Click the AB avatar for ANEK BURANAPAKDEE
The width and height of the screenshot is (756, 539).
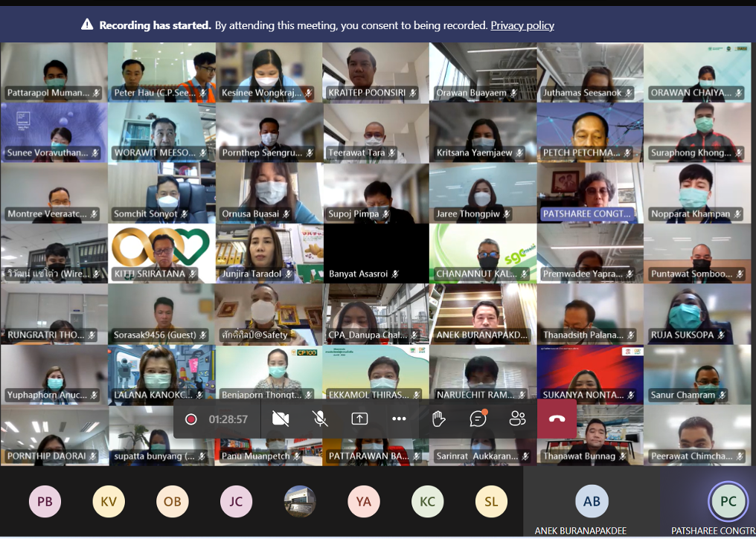point(592,501)
